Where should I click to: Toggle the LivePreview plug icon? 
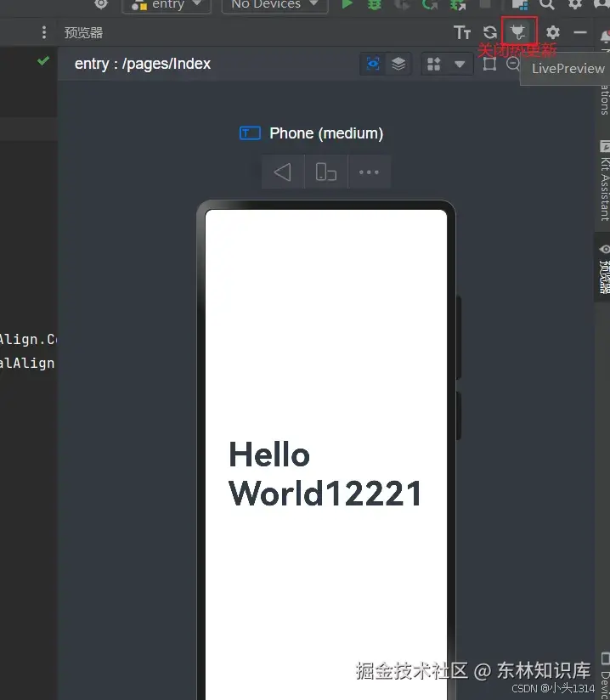518,31
